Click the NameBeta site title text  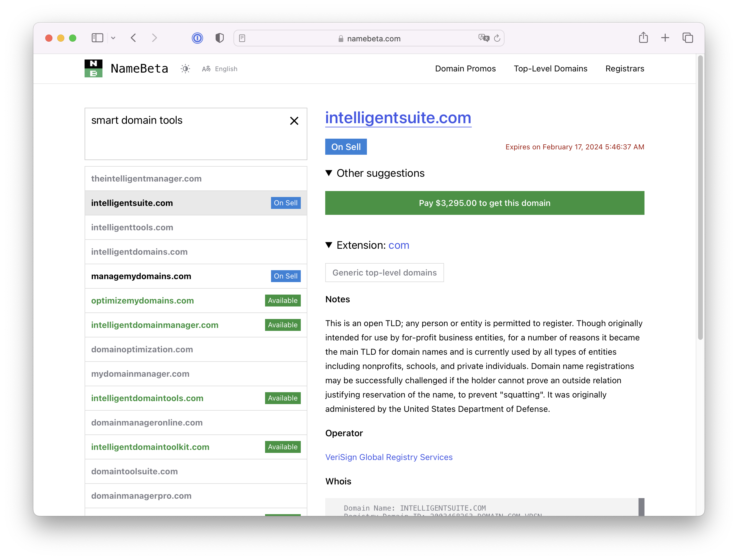139,69
